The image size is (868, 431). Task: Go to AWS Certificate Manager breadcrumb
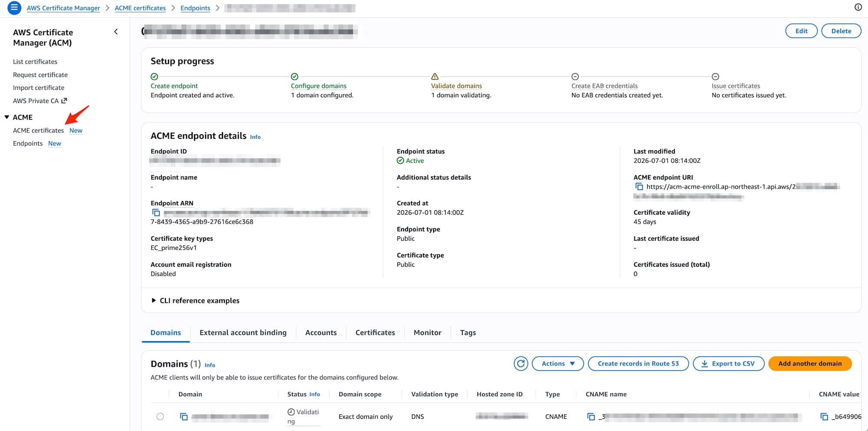[x=63, y=8]
